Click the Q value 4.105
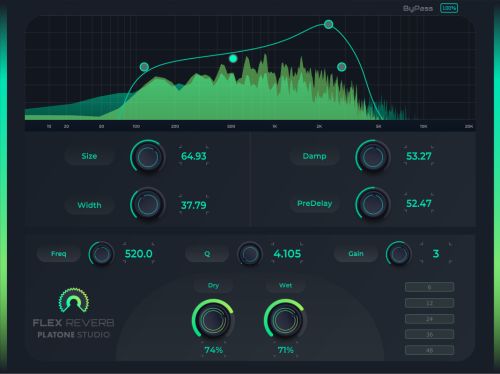The image size is (500, 374). tap(287, 254)
